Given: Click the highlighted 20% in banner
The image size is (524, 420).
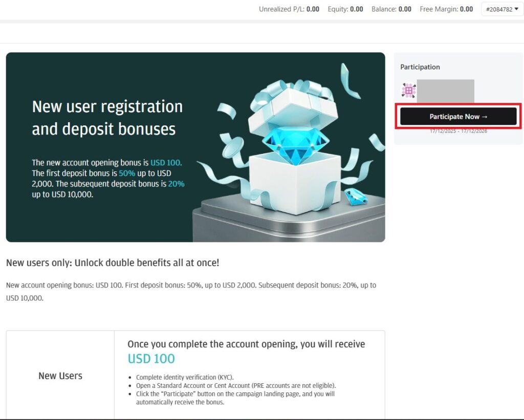Looking at the screenshot, I should point(176,184).
